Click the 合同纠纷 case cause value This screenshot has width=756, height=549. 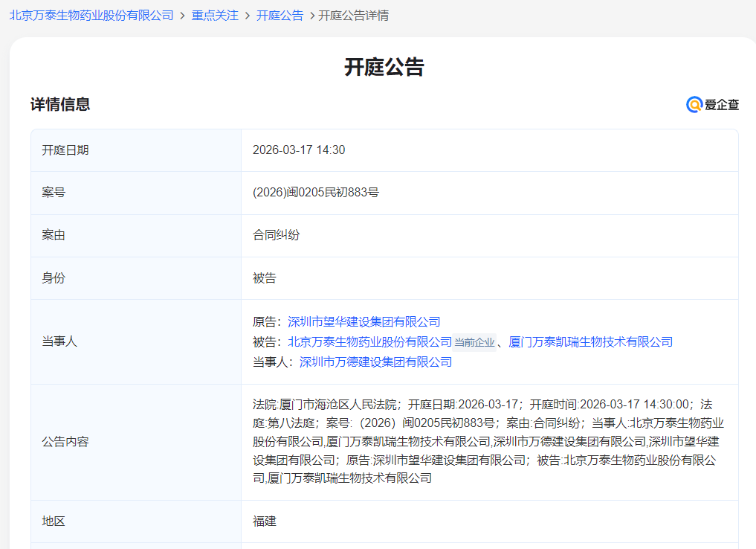(x=277, y=235)
